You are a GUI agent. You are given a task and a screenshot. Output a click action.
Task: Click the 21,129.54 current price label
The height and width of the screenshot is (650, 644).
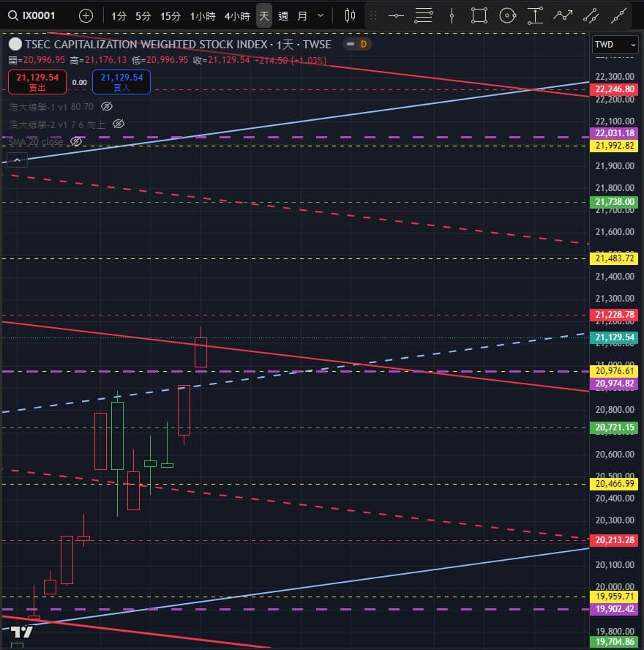(x=614, y=337)
